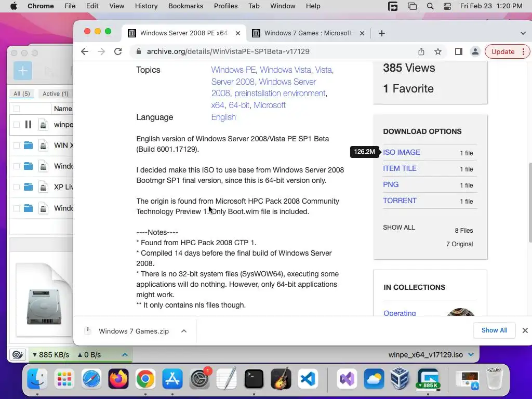Close the Windows 7 Games tab
Viewport: 532px width, 399px height.
click(362, 33)
